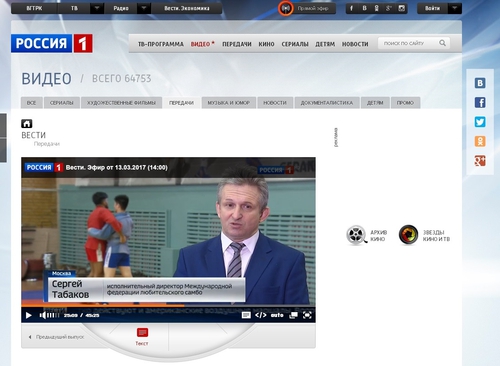Share via Twitter icon in the sidebar
This screenshot has width=500, height=366.
480,122
